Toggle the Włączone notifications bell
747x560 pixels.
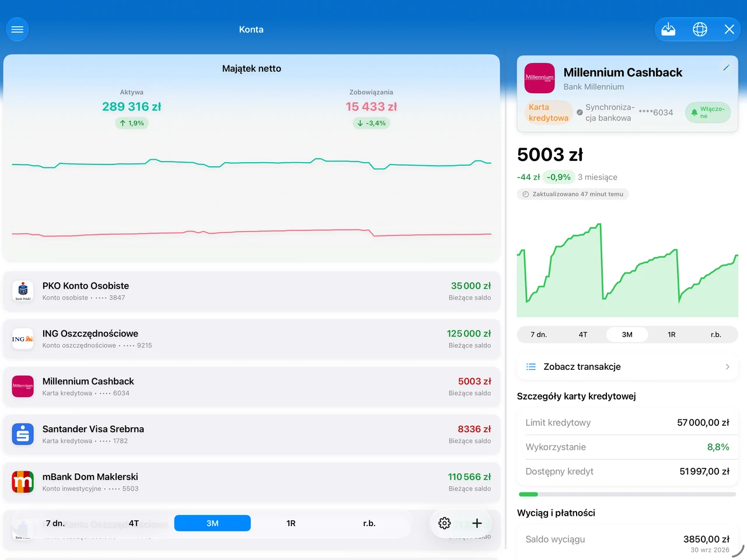[708, 113]
